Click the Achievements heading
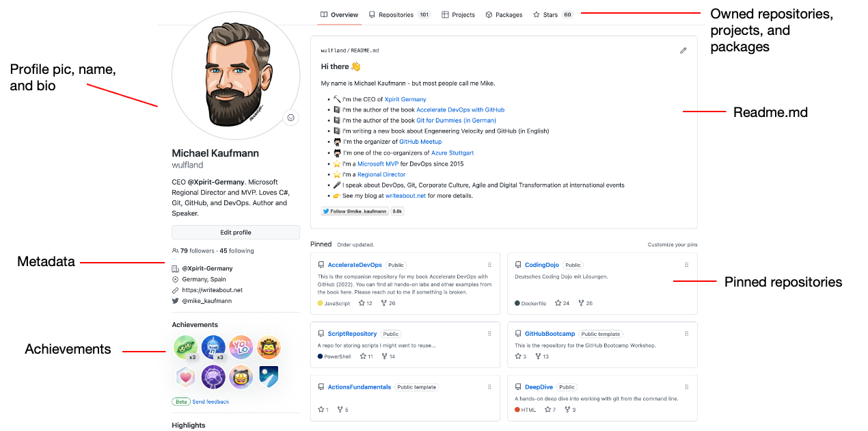Viewport: 868px width, 431px height. point(195,325)
